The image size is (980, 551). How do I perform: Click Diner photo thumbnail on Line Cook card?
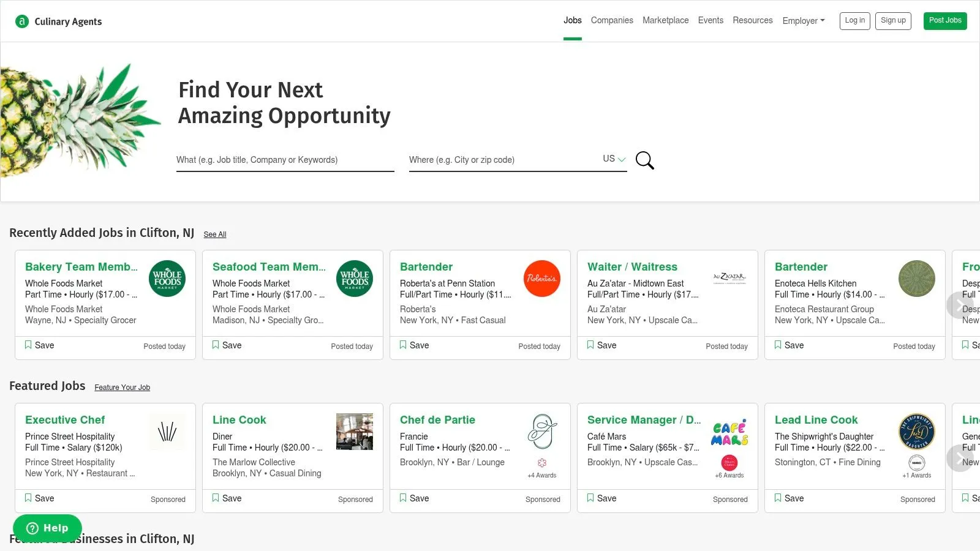(x=355, y=432)
